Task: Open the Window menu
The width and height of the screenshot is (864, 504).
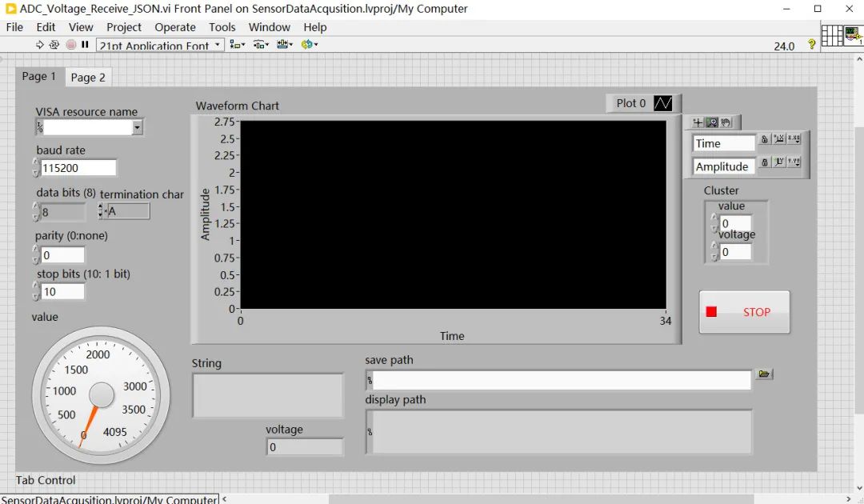Action: (x=270, y=27)
